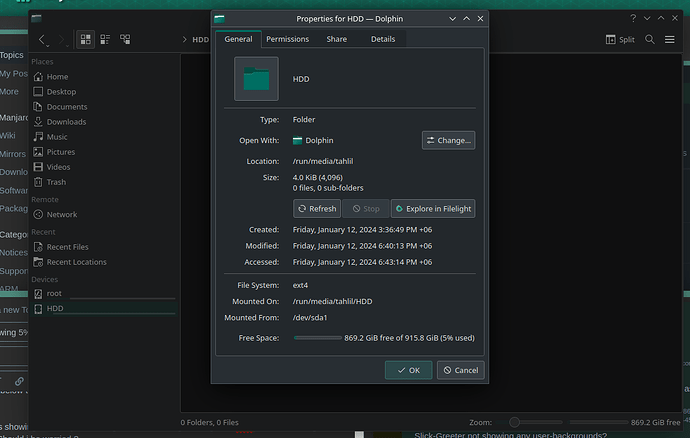The width and height of the screenshot is (690, 438).
Task: Click the File System value ext4
Action: [300, 285]
